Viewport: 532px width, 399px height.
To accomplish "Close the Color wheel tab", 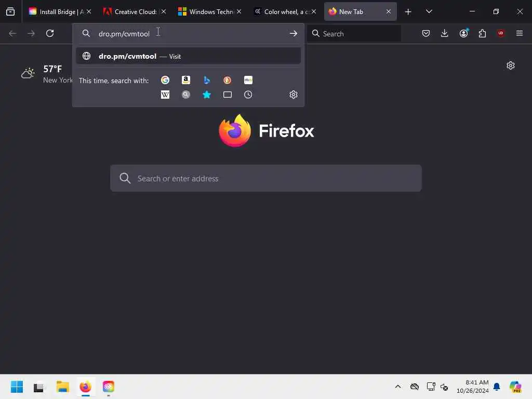I will (314, 11).
